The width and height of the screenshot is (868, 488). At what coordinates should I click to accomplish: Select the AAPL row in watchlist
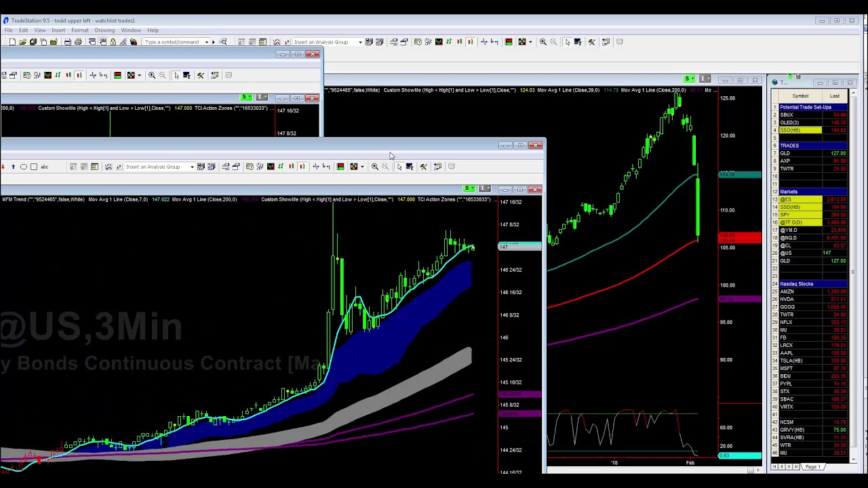809,353
